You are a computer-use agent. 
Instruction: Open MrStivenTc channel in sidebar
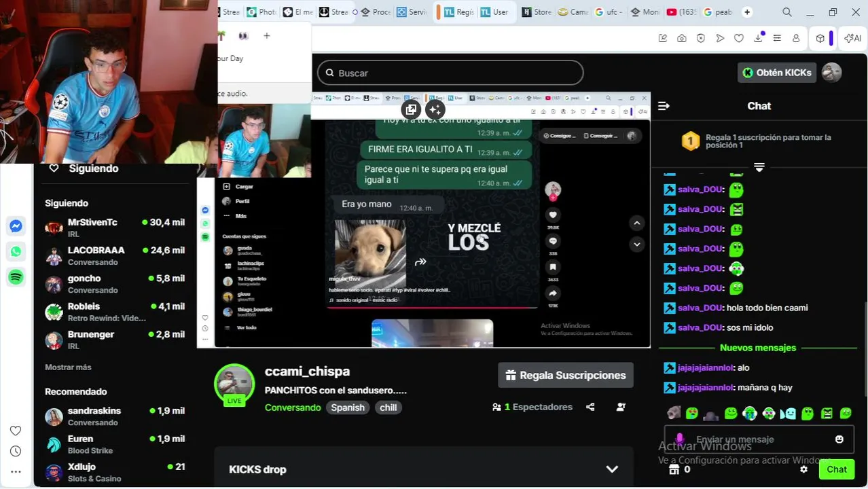coord(115,228)
